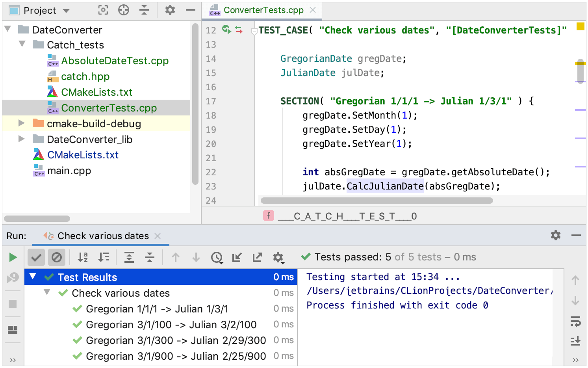Viewport: 588px width, 368px height.
Task: Open Project panel settings gear
Action: (x=170, y=10)
